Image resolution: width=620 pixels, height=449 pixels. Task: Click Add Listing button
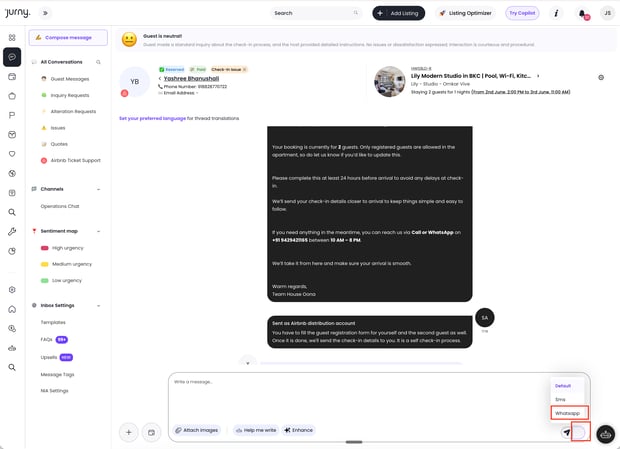[x=399, y=13]
